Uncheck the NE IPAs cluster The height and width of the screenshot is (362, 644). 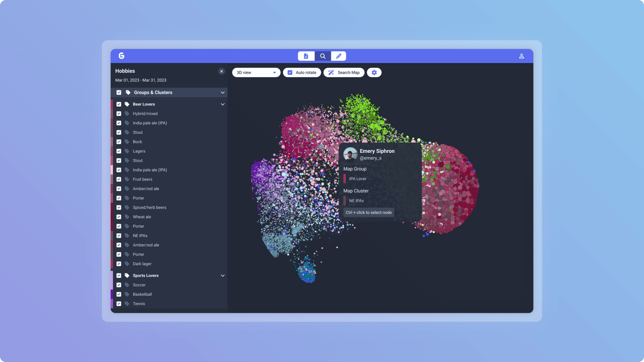[119, 235]
